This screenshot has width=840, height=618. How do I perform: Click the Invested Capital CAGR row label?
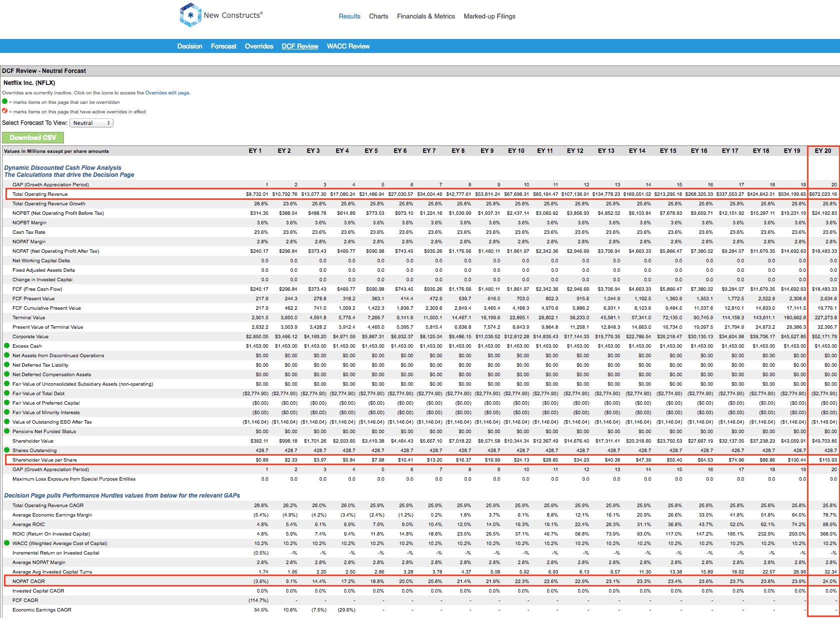click(x=38, y=591)
